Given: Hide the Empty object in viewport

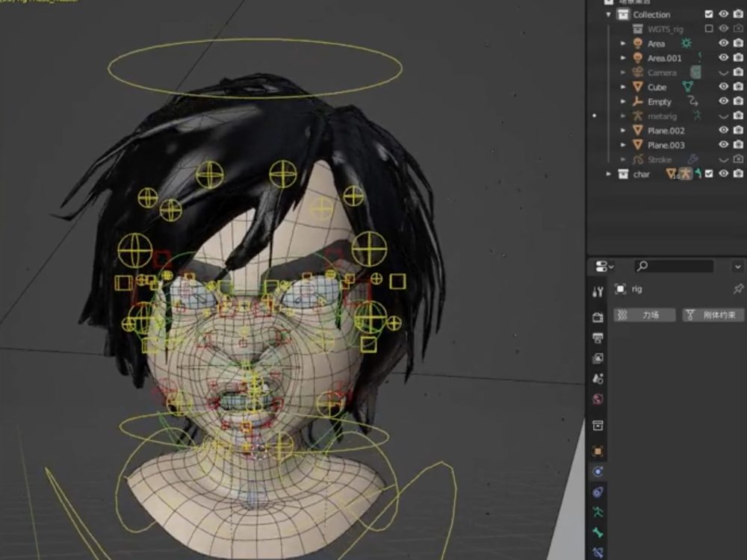Looking at the screenshot, I should 724,102.
